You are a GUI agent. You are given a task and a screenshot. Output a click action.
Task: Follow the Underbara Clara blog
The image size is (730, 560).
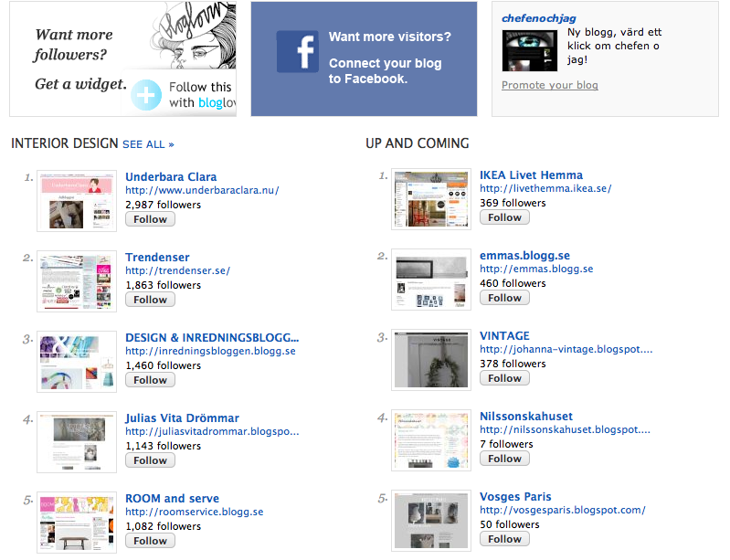(x=150, y=219)
